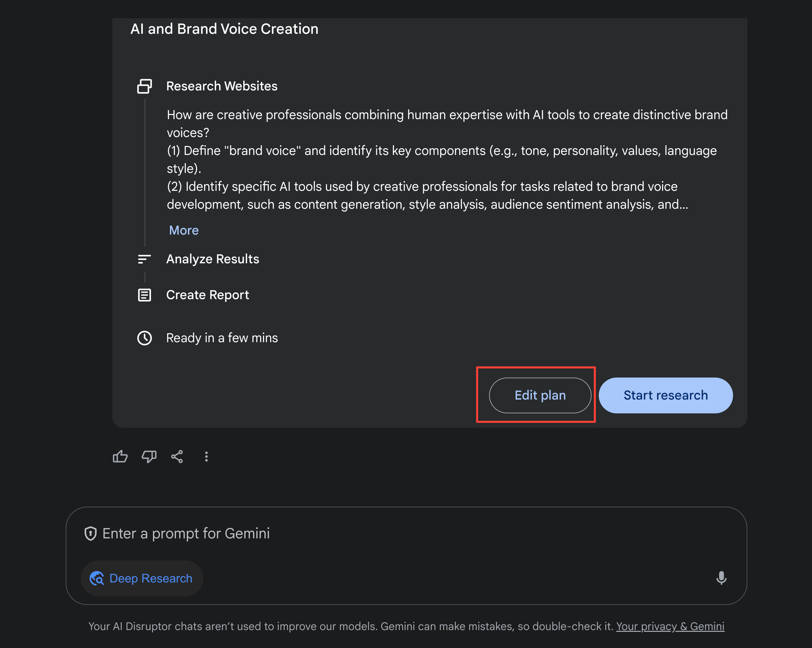This screenshot has width=812, height=648.
Task: Click the plan step beginning (2) Identify specific AI tools
Action: coord(428,195)
